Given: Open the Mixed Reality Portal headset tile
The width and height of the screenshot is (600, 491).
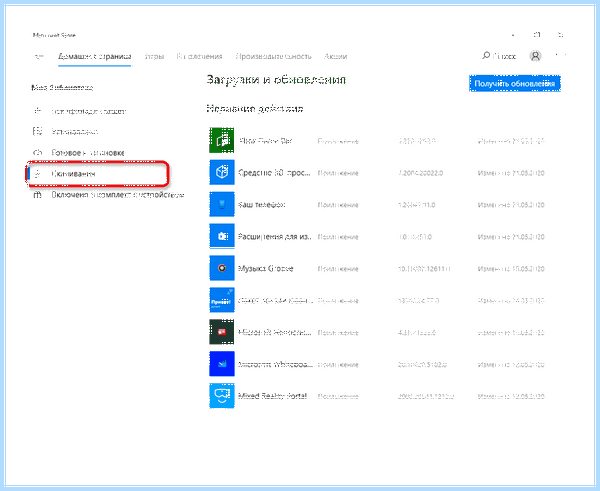Looking at the screenshot, I should pyautogui.click(x=222, y=396).
